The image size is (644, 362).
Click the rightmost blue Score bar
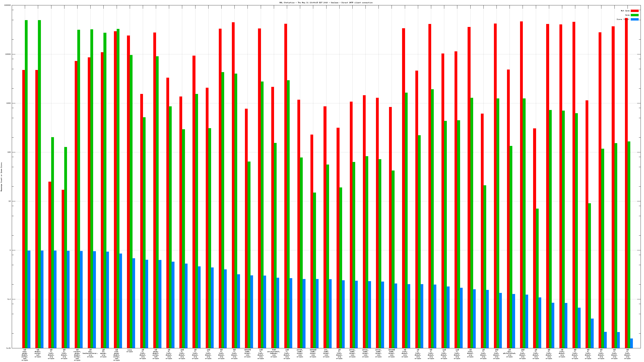[x=632, y=343]
